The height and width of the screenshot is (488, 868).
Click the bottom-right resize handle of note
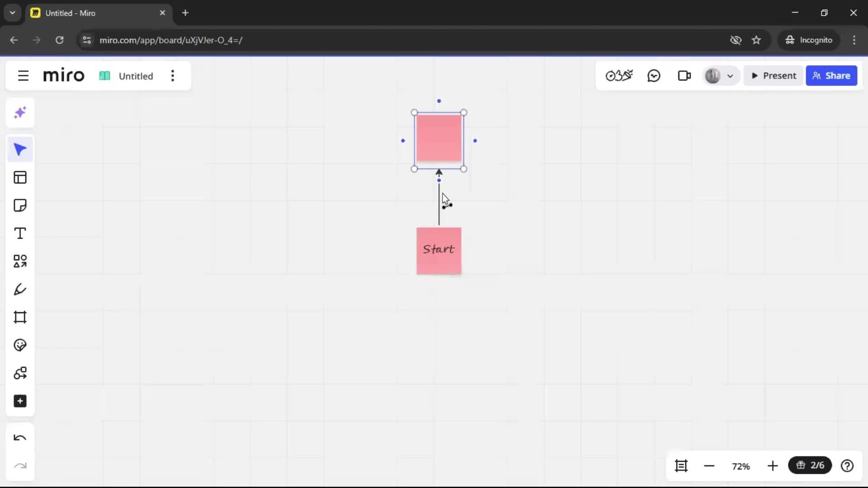pos(464,169)
